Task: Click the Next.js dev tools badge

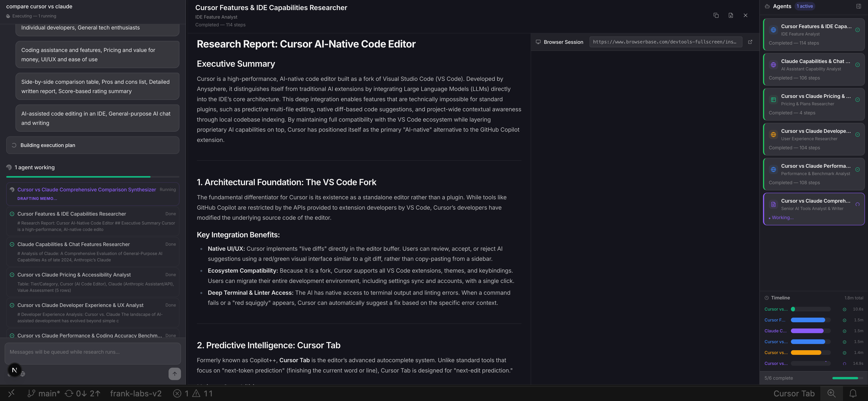Action: click(15, 370)
